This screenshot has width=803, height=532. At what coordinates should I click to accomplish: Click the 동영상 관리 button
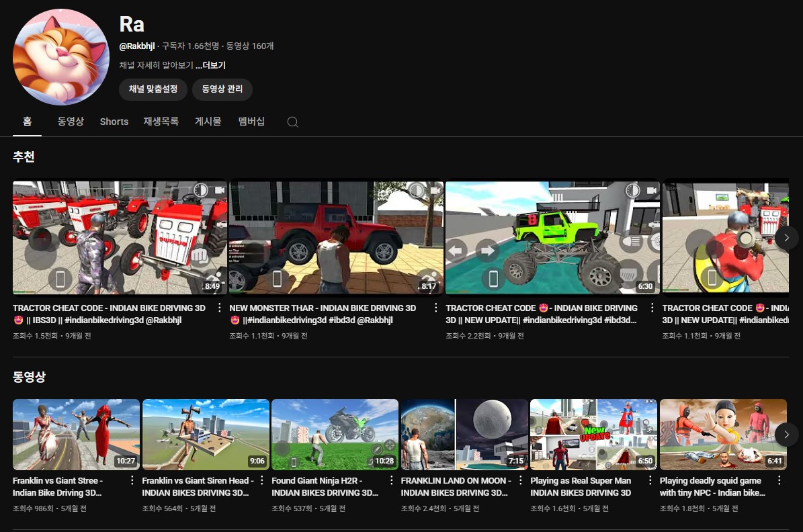[222, 89]
